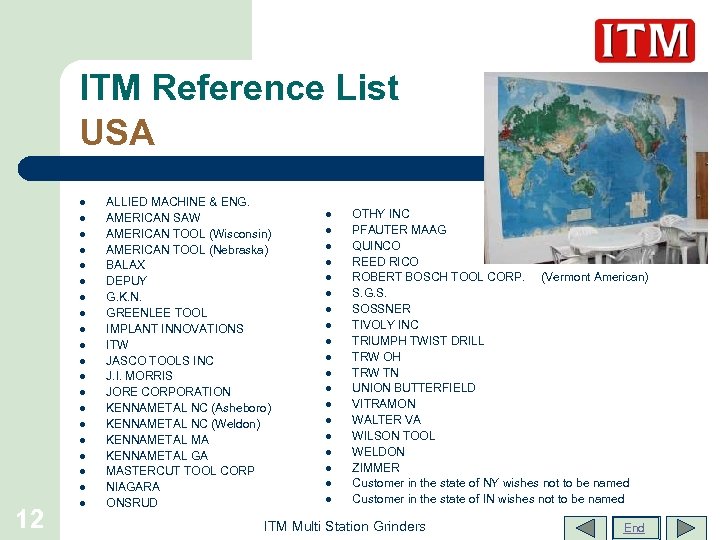Click AMERICAN TOOL (Nebraska) entry
Image resolution: width=720 pixels, height=540 pixels.
[x=187, y=250]
